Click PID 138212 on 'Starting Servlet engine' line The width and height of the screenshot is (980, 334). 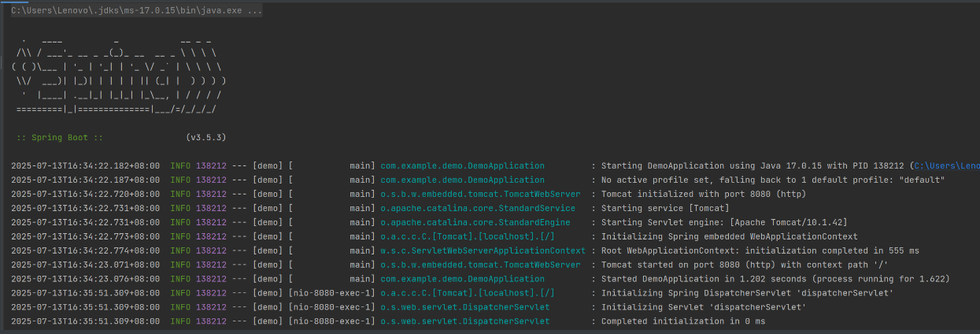[x=211, y=223]
